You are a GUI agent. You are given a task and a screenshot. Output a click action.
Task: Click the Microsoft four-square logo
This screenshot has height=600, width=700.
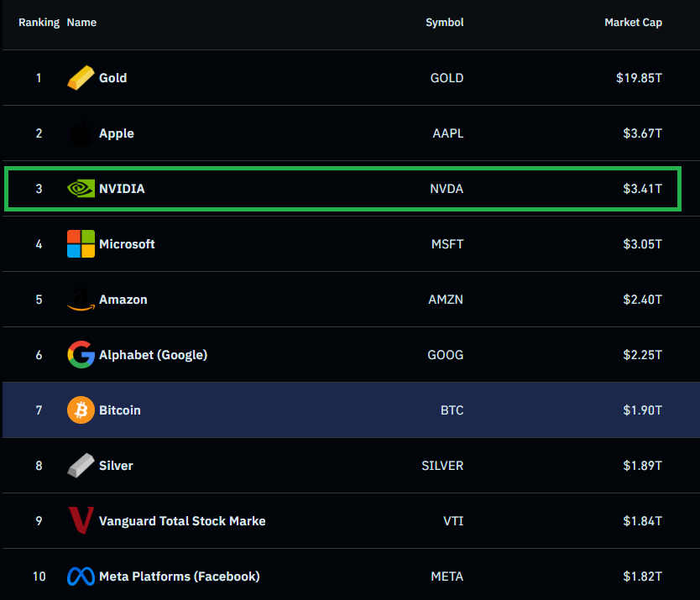[x=81, y=244]
